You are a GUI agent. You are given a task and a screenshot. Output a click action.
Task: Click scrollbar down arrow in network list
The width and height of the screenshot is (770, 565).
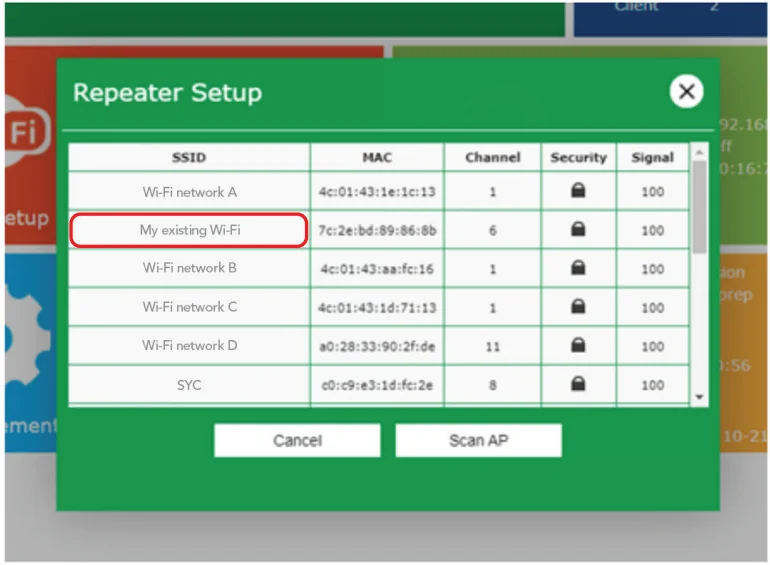[x=699, y=397]
